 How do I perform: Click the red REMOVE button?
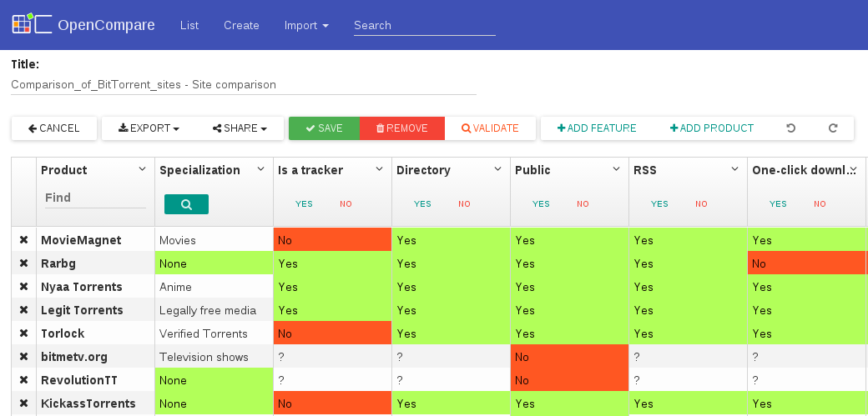(x=402, y=128)
